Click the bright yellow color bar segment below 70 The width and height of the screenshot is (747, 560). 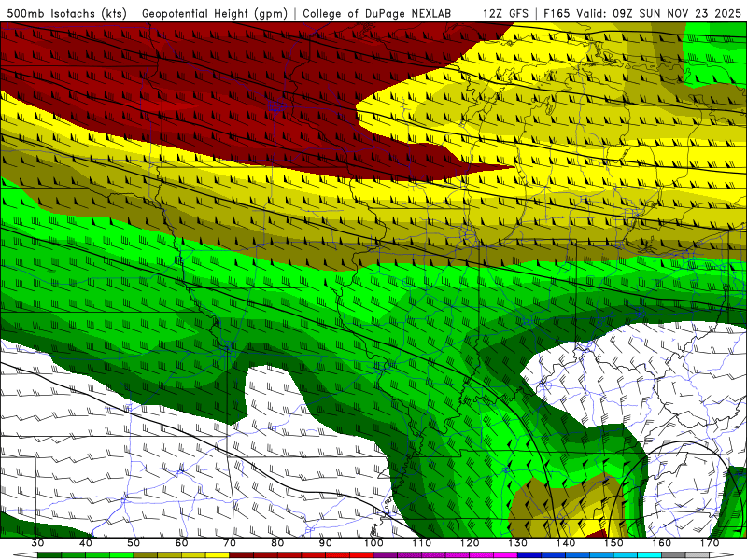click(x=218, y=555)
